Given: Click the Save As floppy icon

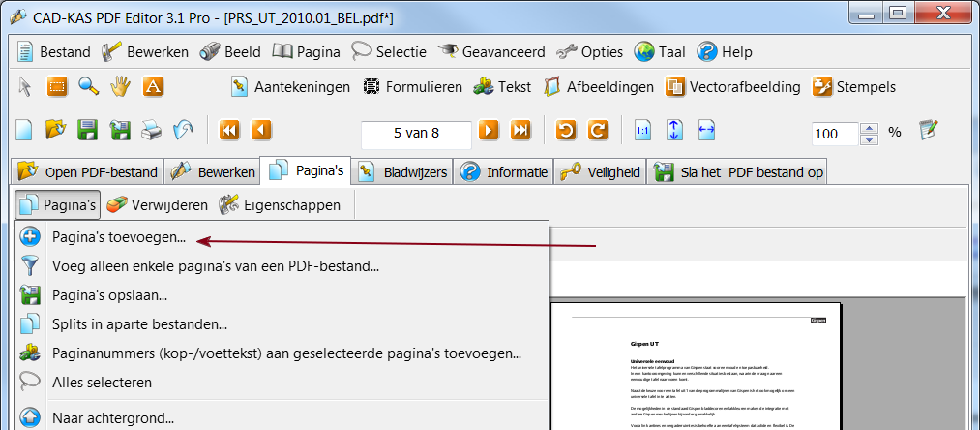Looking at the screenshot, I should tap(119, 130).
